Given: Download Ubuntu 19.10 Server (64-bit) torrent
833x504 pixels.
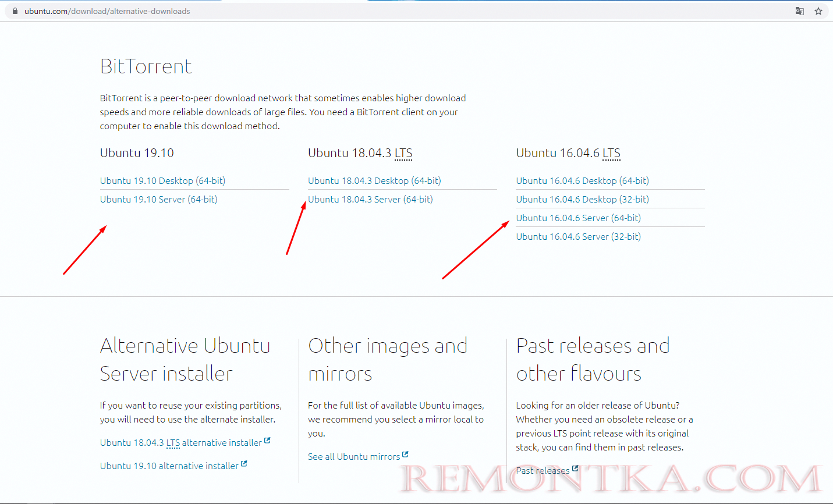Looking at the screenshot, I should point(159,200).
